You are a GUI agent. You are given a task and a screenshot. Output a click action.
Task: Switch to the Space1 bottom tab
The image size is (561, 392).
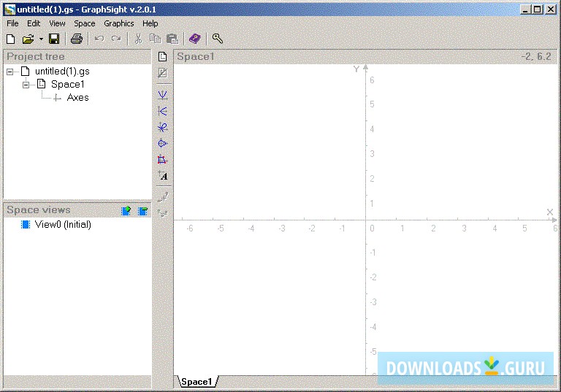[196, 382]
